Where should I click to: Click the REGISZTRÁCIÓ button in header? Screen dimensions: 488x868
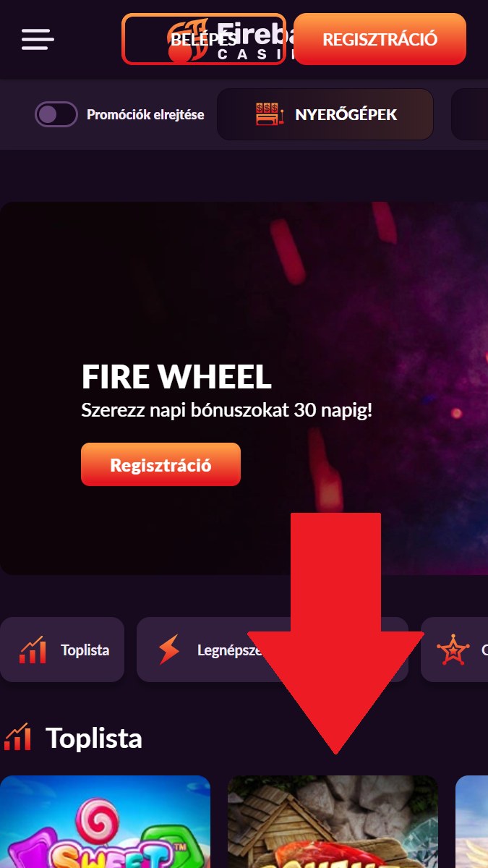pyautogui.click(x=380, y=39)
